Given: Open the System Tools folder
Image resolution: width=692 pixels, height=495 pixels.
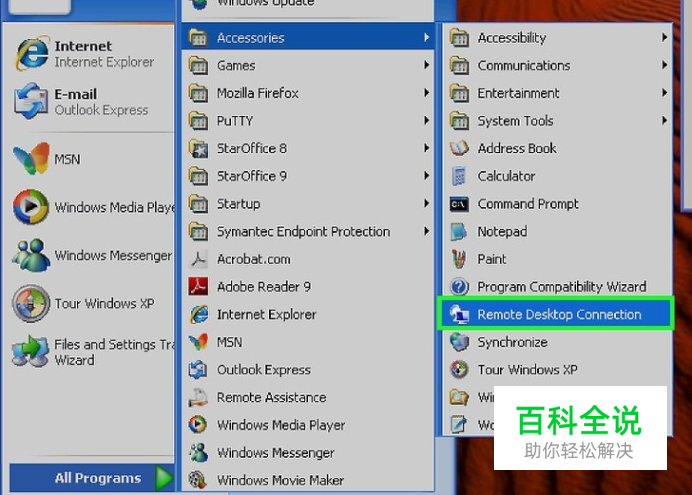Looking at the screenshot, I should (557, 120).
